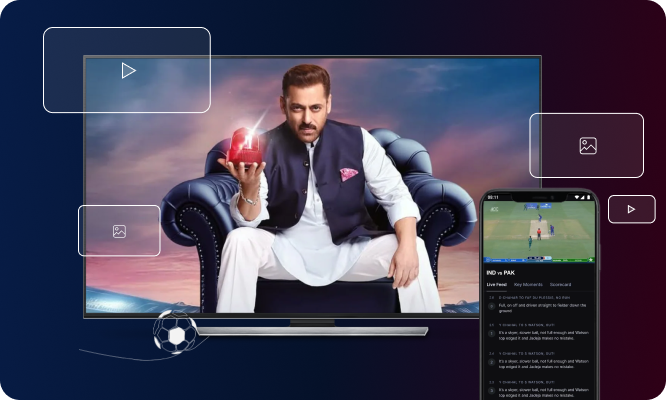Viewport: 666px width, 400px height.
Task: Tap the 00:11 clock in phone status bar
Action: [493, 197]
